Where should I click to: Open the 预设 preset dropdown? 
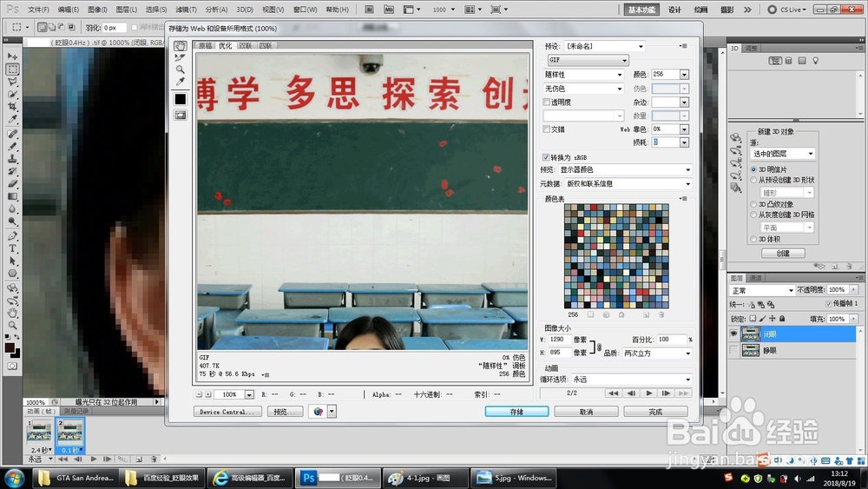coord(604,46)
